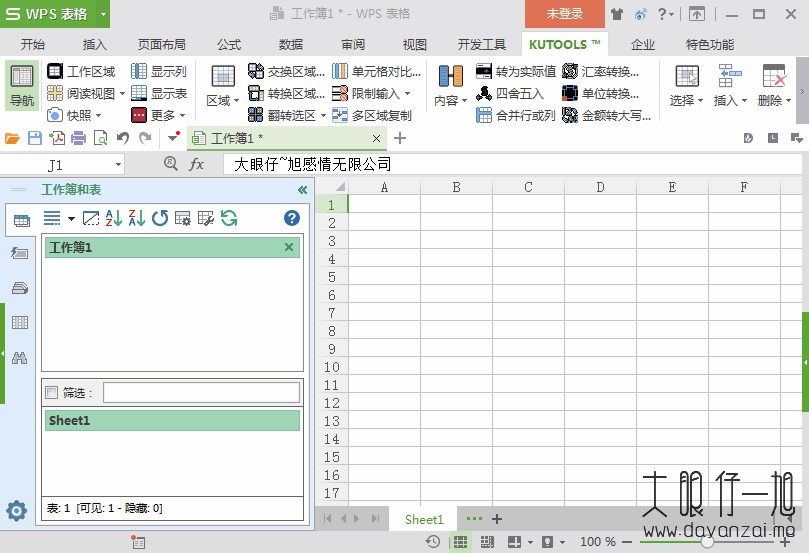This screenshot has height=553, width=809.
Task: Click 四舍五入 round tool
Action: [x=510, y=93]
